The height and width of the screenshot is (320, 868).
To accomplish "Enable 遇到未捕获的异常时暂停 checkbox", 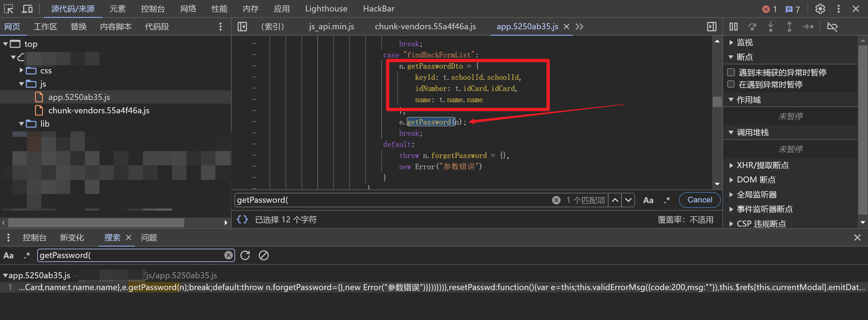I will pyautogui.click(x=731, y=72).
